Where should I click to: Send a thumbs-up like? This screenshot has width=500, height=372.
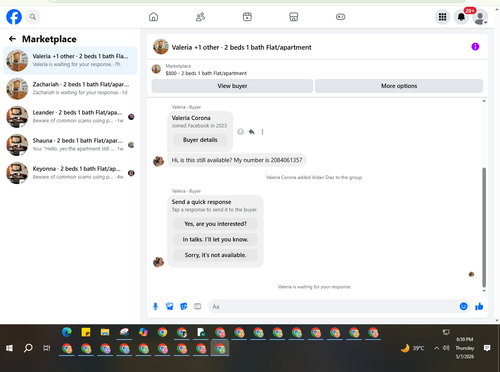coord(479,306)
